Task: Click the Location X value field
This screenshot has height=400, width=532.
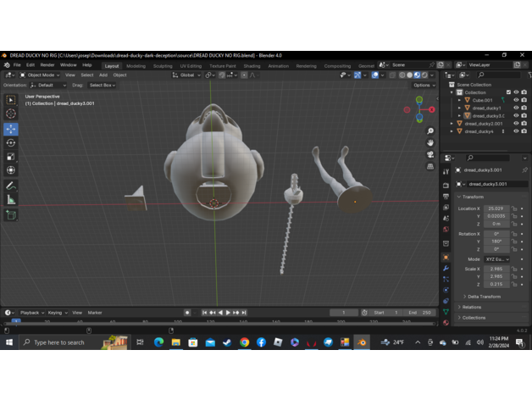Action: (x=496, y=208)
